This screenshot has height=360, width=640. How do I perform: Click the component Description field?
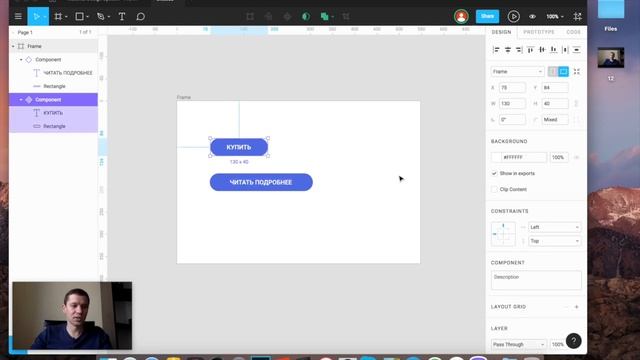pyautogui.click(x=536, y=280)
